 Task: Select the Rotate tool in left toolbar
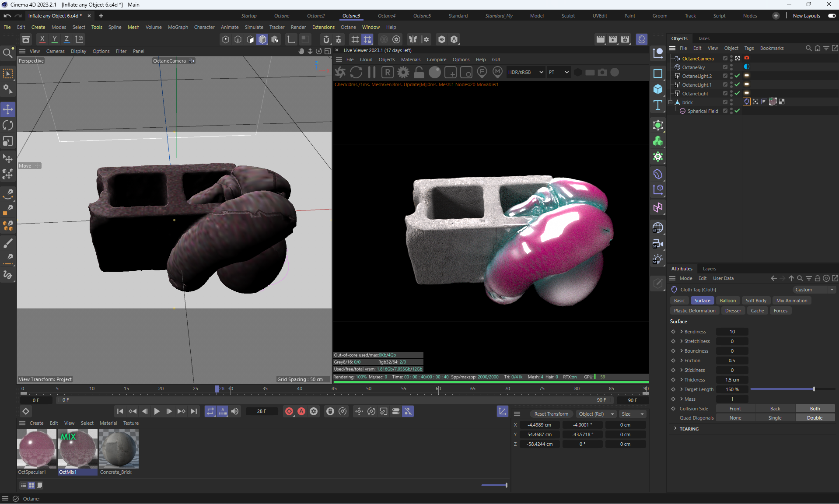click(8, 125)
